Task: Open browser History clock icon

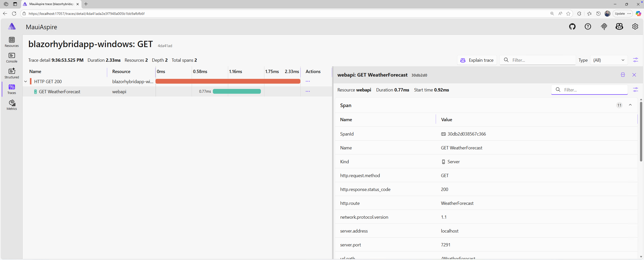Action: [x=598, y=14]
